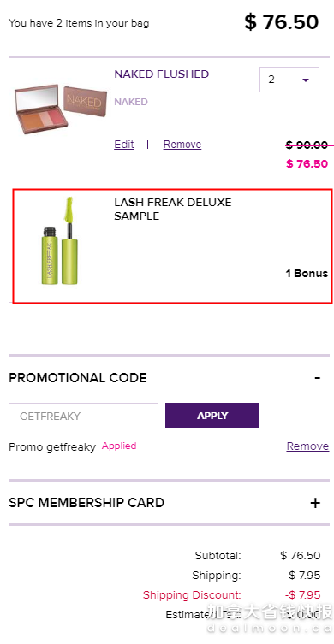Screen dimensions: 334x644
Task: Open the quantity dropdown showing 2
Action: (x=289, y=80)
